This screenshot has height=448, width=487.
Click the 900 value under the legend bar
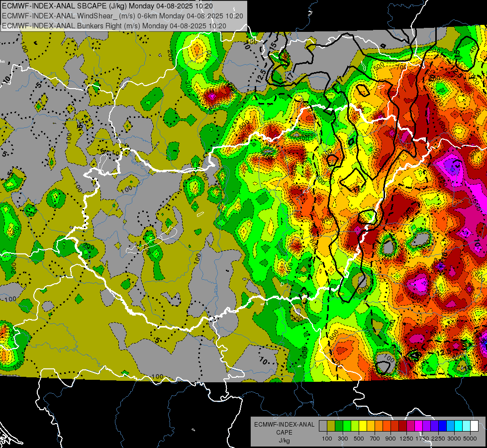click(x=390, y=439)
